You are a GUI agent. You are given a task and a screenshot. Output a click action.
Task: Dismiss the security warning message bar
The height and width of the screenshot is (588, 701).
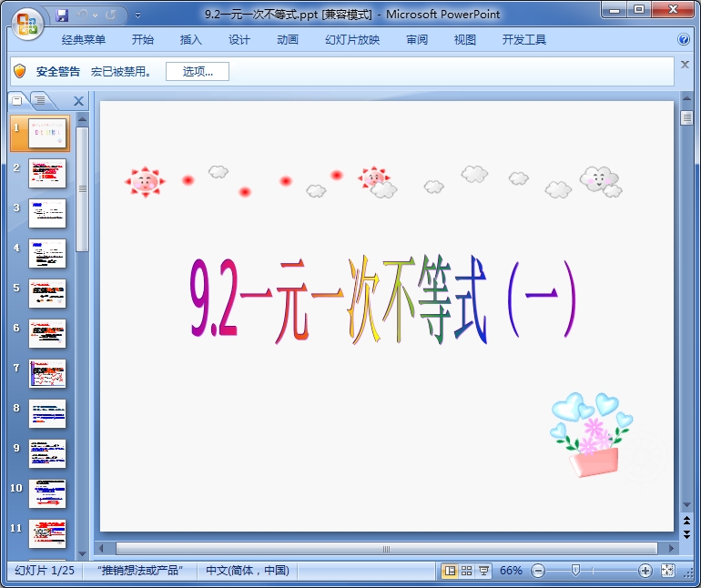coord(685,65)
